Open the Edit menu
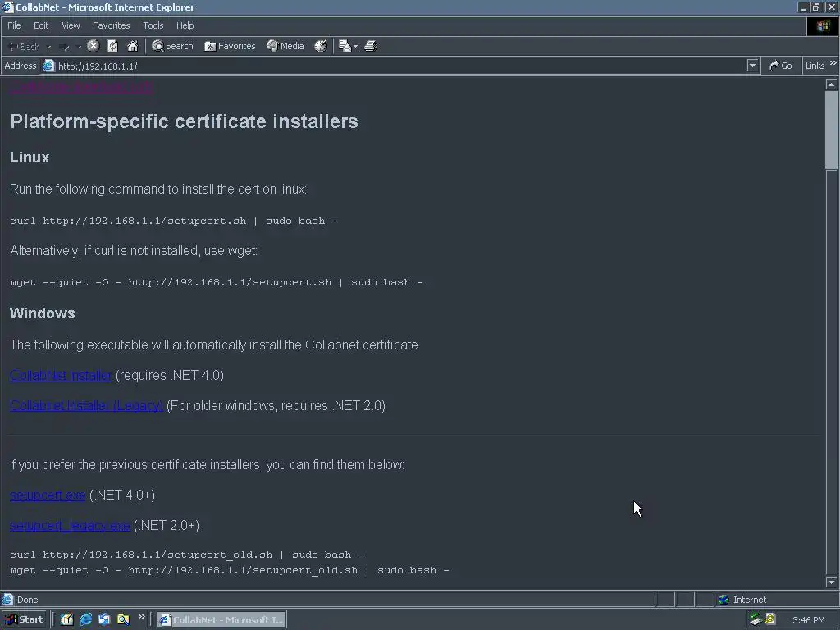Image resolution: width=840 pixels, height=630 pixels. click(41, 25)
